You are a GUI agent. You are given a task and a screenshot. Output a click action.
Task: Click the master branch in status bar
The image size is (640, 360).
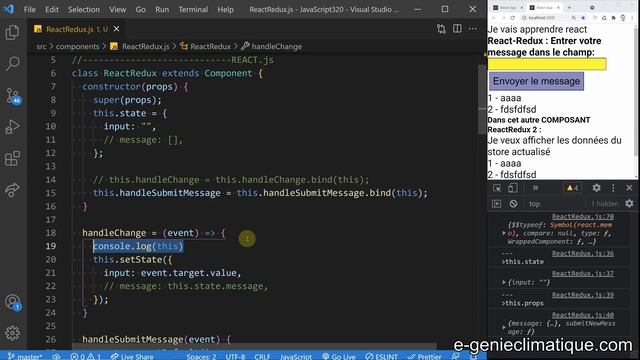[24, 356]
